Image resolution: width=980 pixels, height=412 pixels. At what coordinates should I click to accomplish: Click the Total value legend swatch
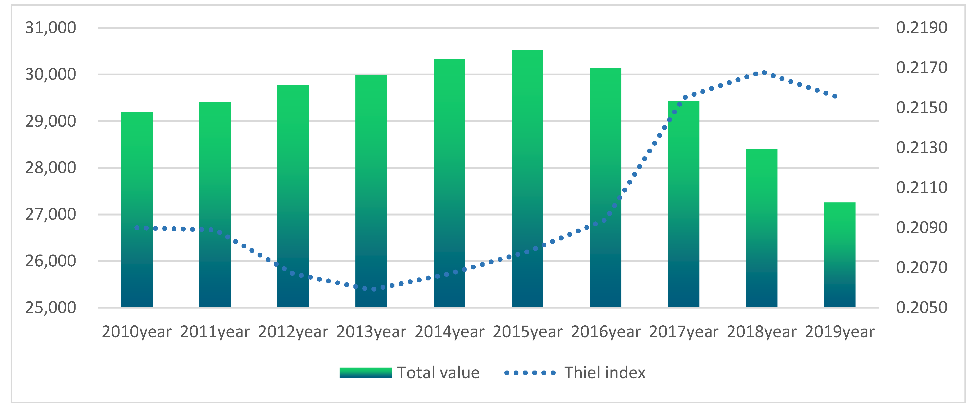tap(365, 373)
